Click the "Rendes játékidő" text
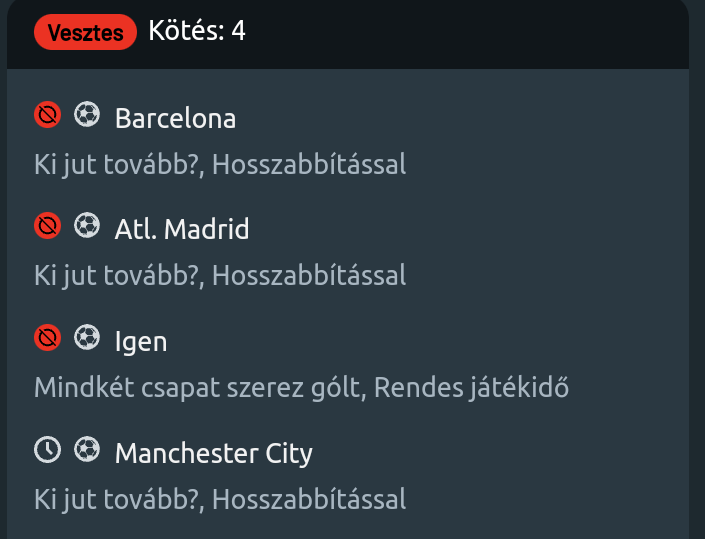This screenshot has height=539, width=705. tap(472, 387)
